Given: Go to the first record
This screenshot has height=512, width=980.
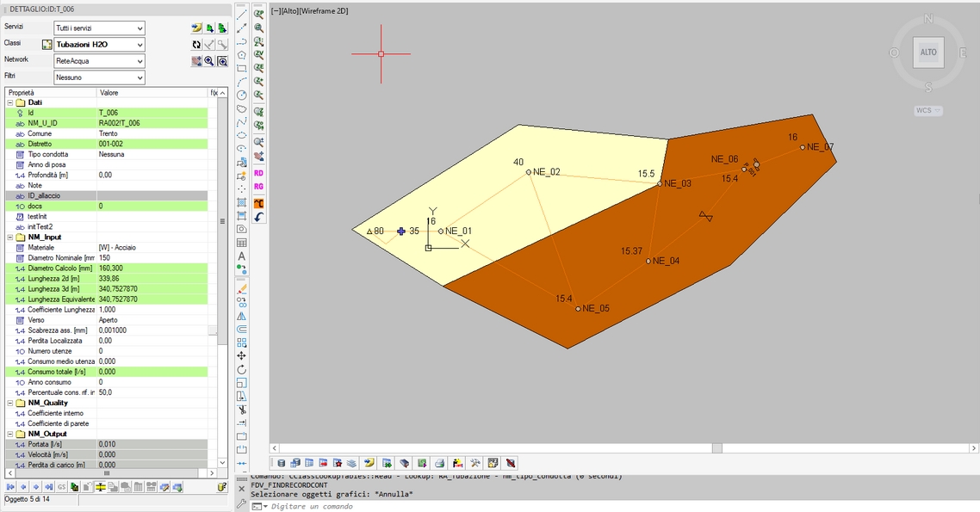Looking at the screenshot, I should click(x=10, y=487).
